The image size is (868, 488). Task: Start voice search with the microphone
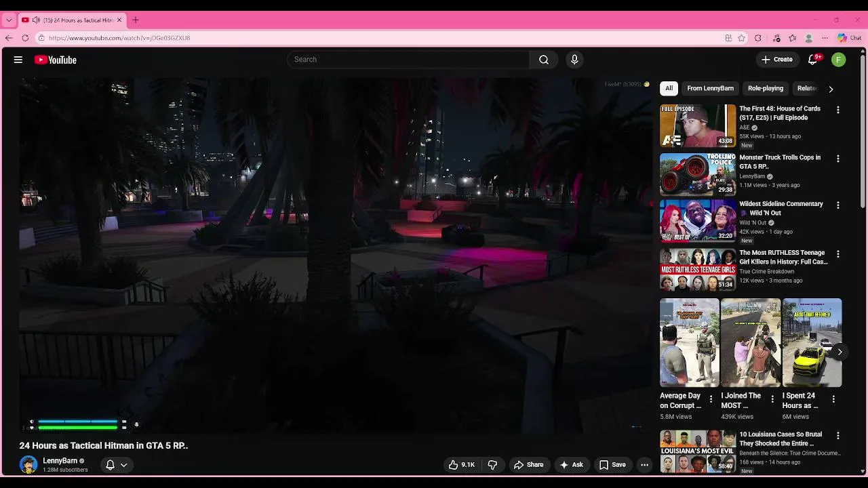(x=574, y=60)
